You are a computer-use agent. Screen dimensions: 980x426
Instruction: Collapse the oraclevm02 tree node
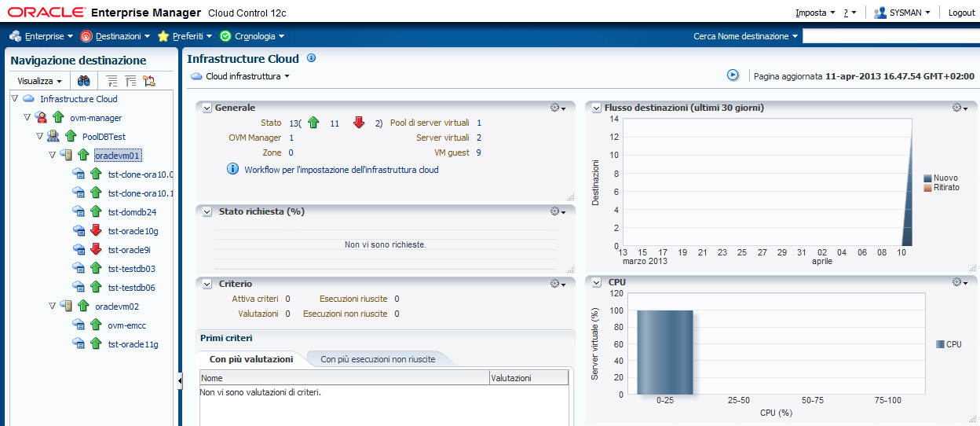click(52, 307)
